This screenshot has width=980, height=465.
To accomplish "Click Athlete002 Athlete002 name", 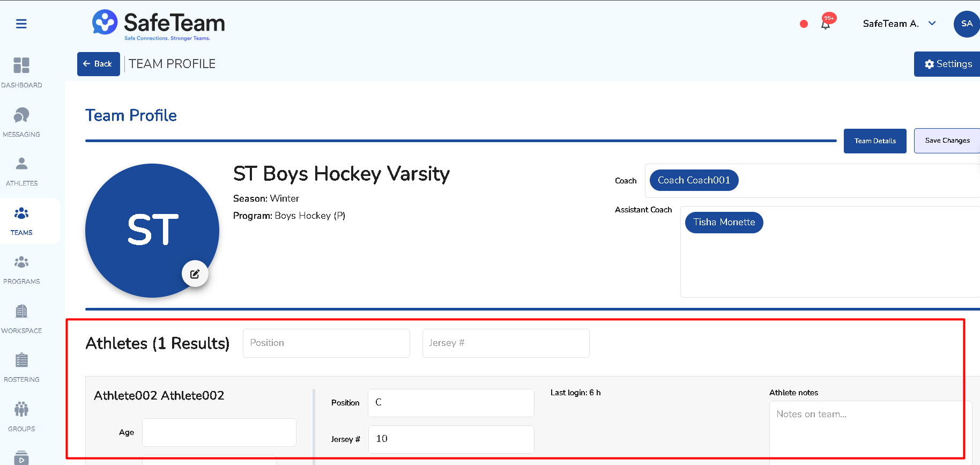I will click(159, 396).
